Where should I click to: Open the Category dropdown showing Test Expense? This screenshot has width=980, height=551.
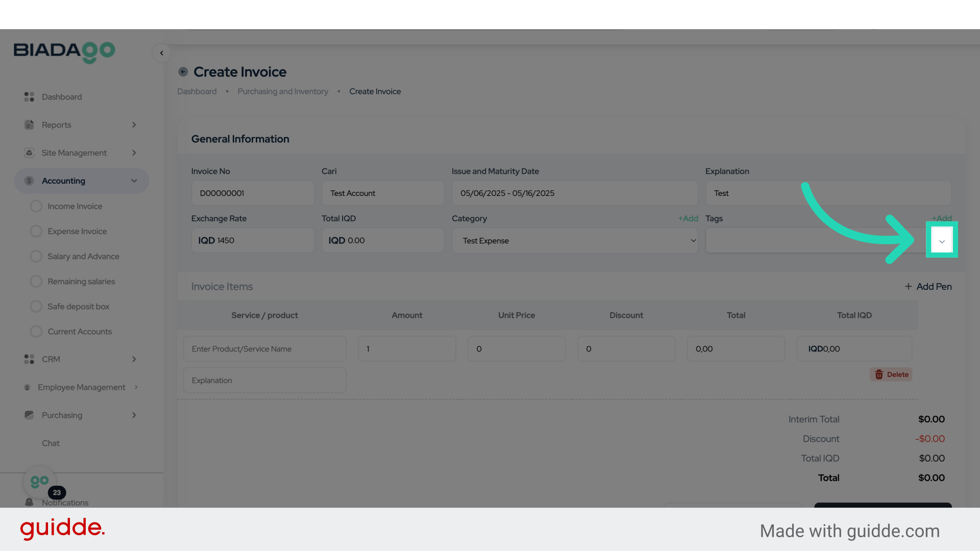point(575,241)
